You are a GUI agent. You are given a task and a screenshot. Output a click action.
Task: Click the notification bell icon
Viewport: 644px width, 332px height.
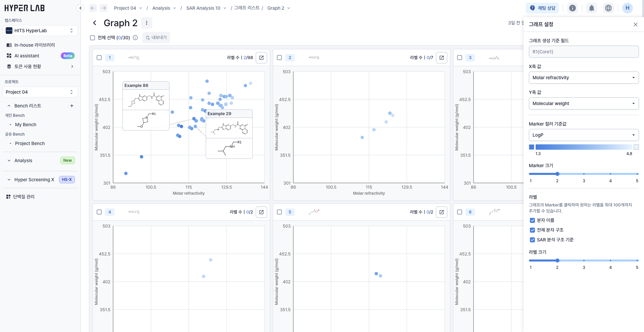(x=591, y=8)
